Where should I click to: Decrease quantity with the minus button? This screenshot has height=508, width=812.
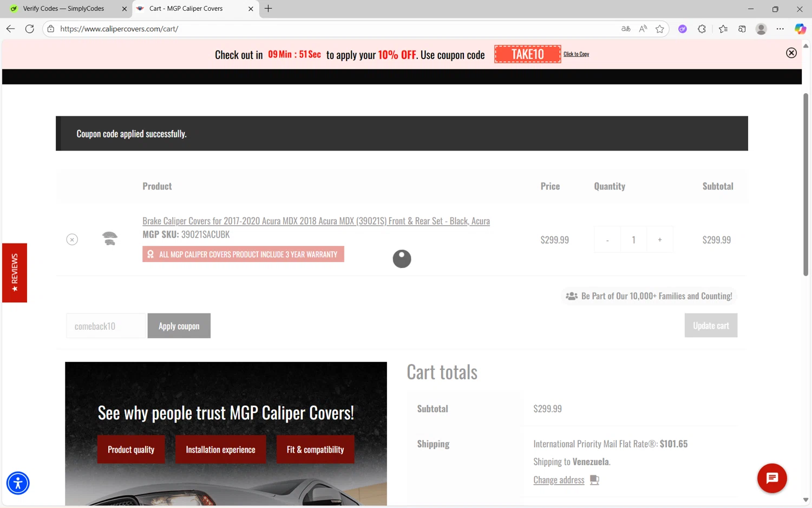point(607,239)
